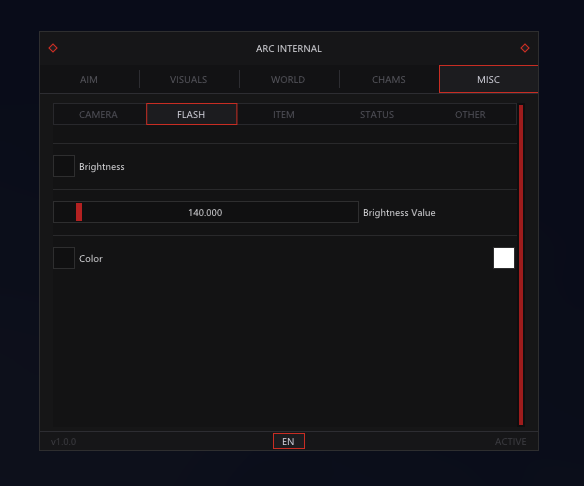
Task: Select the FLASH sub-tab
Action: (x=191, y=114)
